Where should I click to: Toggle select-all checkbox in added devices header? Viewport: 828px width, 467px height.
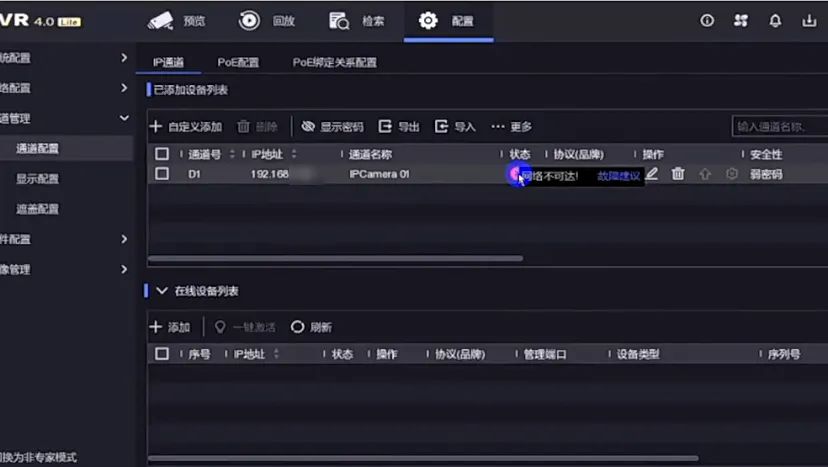point(162,154)
